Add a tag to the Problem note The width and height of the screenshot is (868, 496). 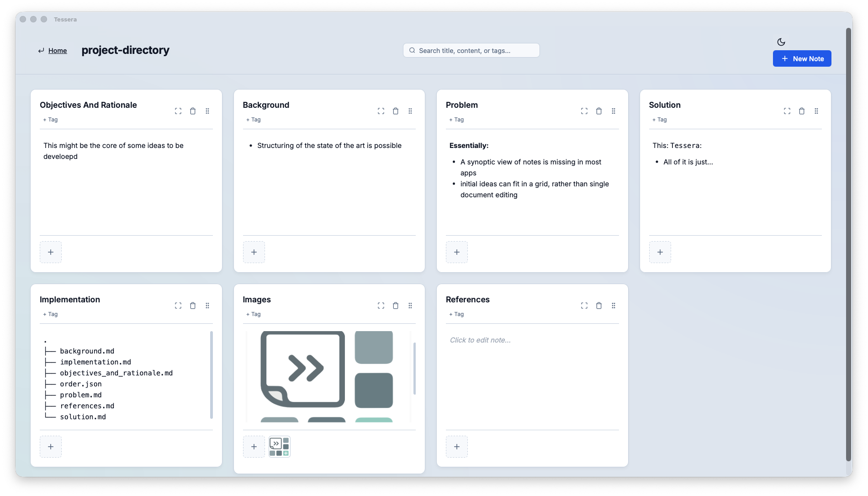click(x=456, y=120)
